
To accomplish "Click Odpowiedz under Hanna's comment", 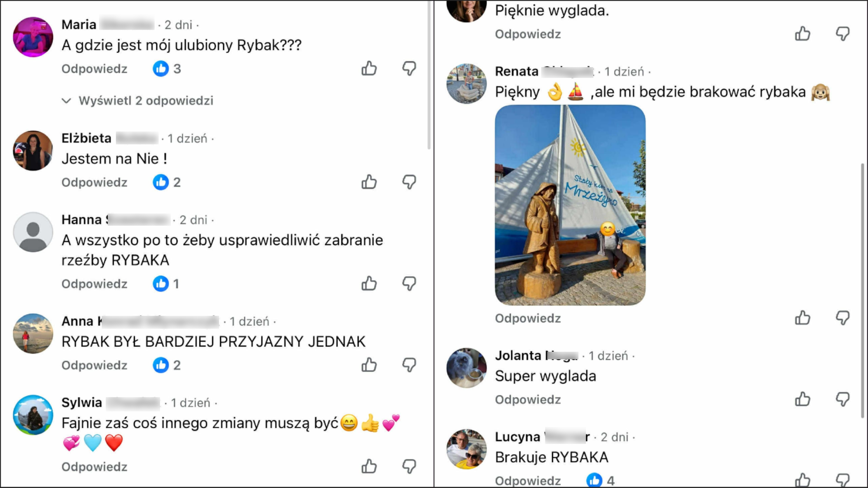I will [x=94, y=284].
